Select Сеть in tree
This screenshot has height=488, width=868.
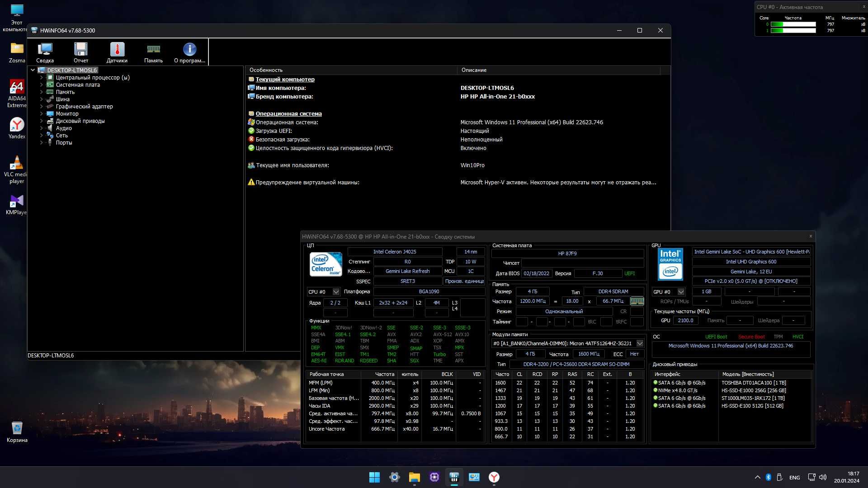click(x=62, y=136)
